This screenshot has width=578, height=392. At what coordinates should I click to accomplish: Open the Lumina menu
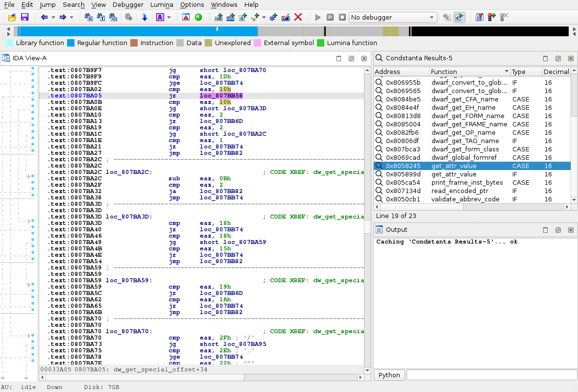tap(162, 5)
